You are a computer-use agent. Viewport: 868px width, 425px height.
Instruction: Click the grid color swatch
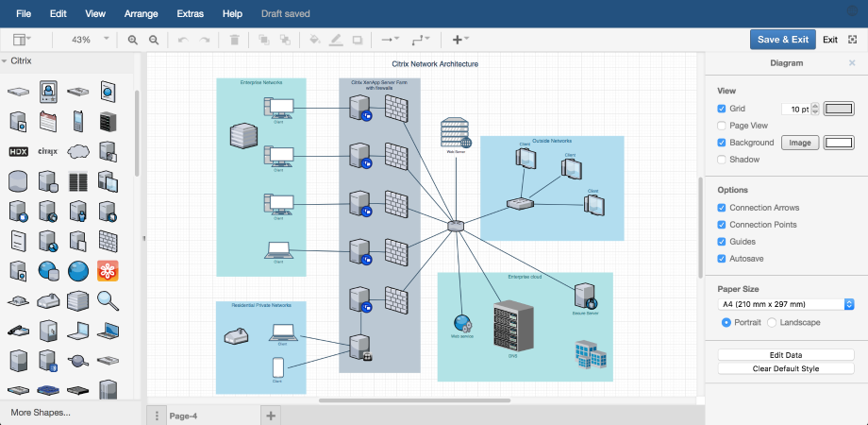(838, 109)
